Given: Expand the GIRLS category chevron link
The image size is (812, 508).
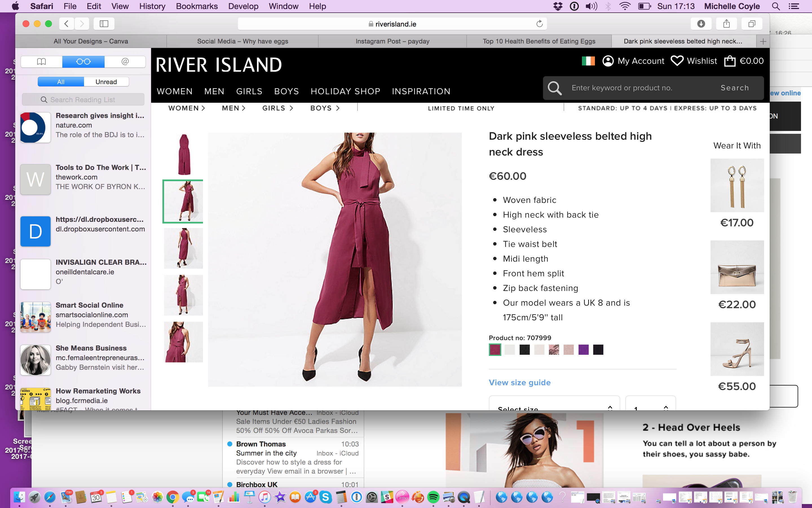Looking at the screenshot, I should point(278,108).
